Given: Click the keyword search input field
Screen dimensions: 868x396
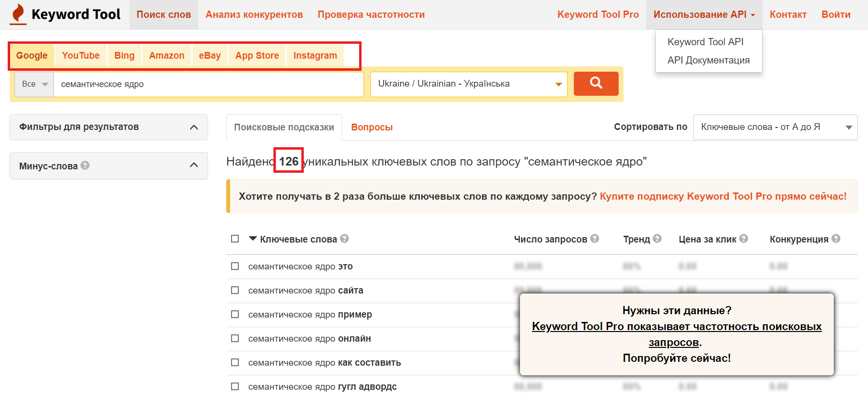Looking at the screenshot, I should pyautogui.click(x=208, y=84).
